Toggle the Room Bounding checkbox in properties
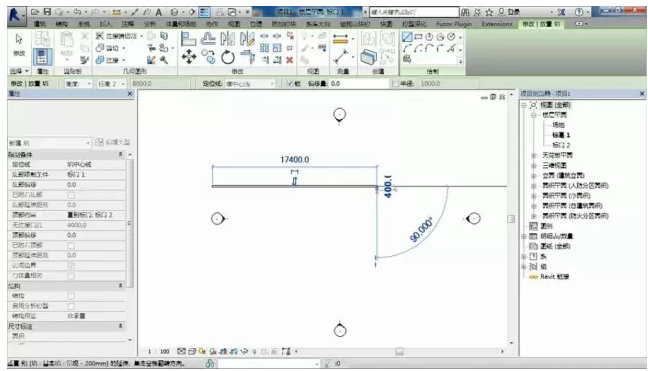The width and height of the screenshot is (648, 371). pyautogui.click(x=71, y=266)
